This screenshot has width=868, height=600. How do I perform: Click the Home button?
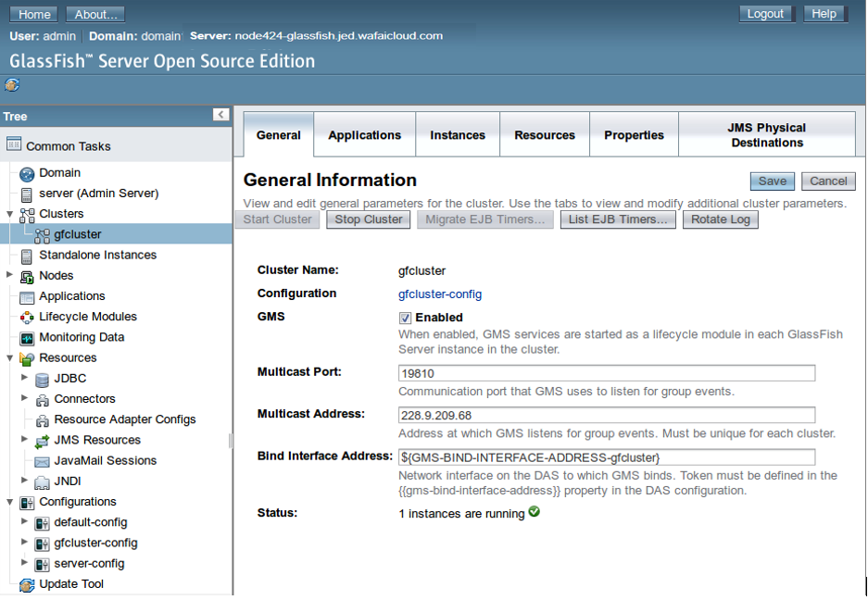point(34,15)
